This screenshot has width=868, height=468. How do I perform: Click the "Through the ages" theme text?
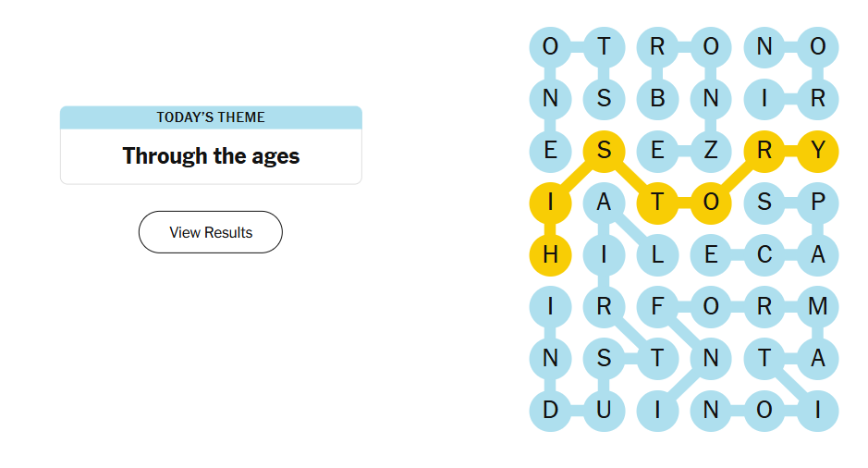tap(211, 155)
